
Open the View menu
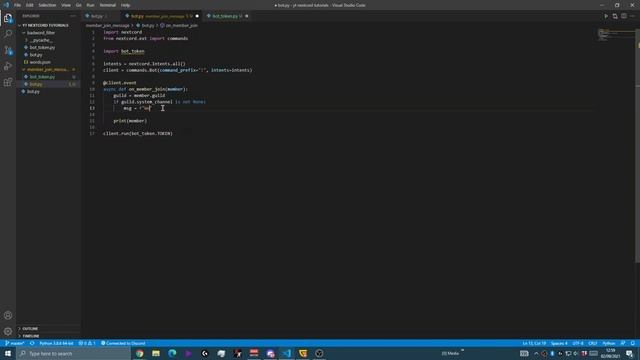[x=66, y=5]
